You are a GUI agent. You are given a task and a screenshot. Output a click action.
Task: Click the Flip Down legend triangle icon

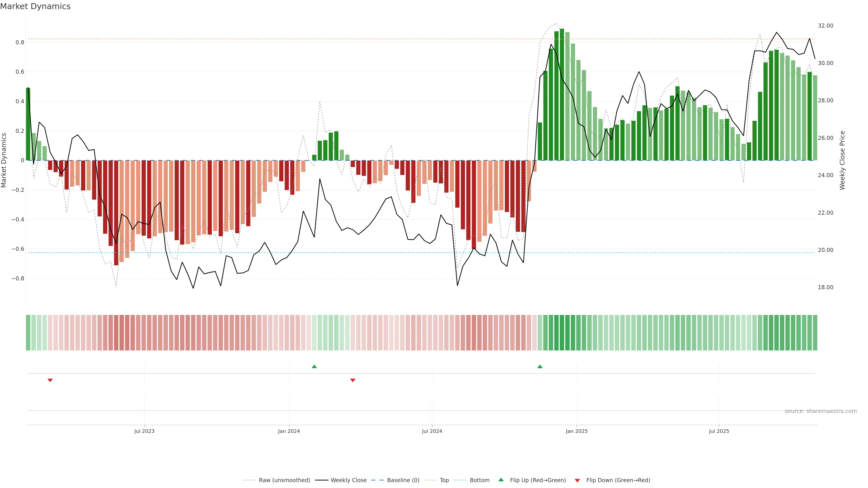[x=577, y=480]
